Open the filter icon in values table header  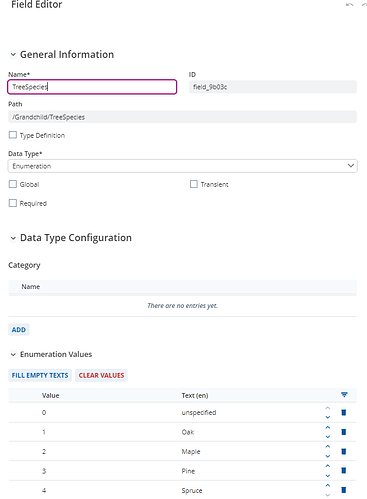[344, 395]
